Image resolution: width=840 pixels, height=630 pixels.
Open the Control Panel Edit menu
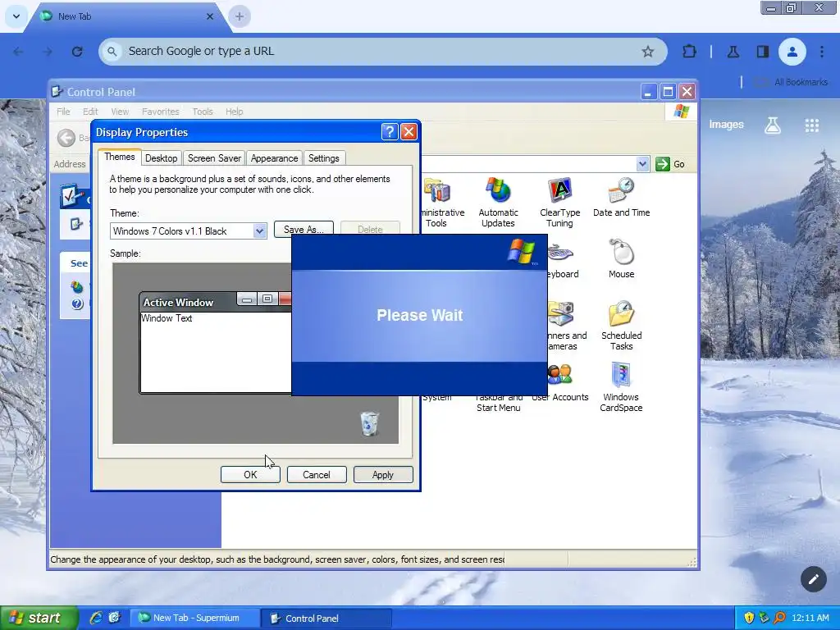point(90,112)
